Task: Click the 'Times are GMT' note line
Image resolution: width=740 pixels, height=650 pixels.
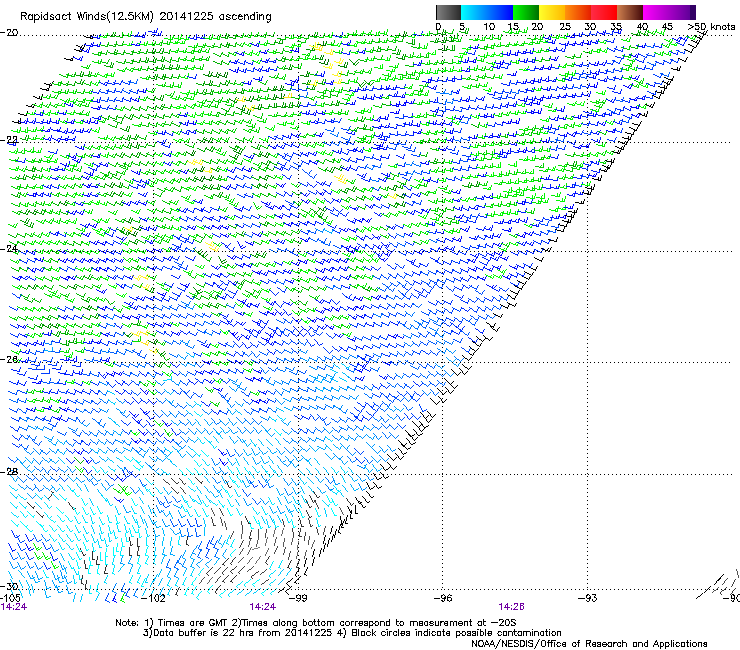Action: (316, 623)
